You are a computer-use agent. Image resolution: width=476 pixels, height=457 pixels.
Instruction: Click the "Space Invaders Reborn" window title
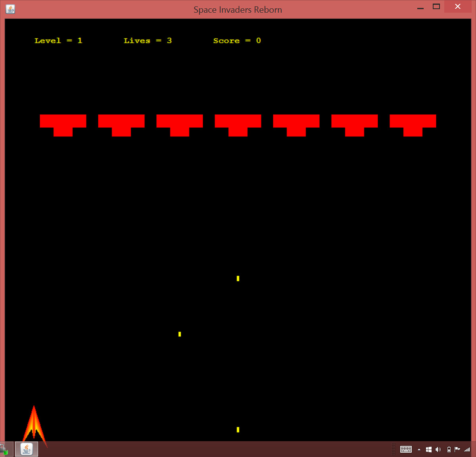click(238, 10)
